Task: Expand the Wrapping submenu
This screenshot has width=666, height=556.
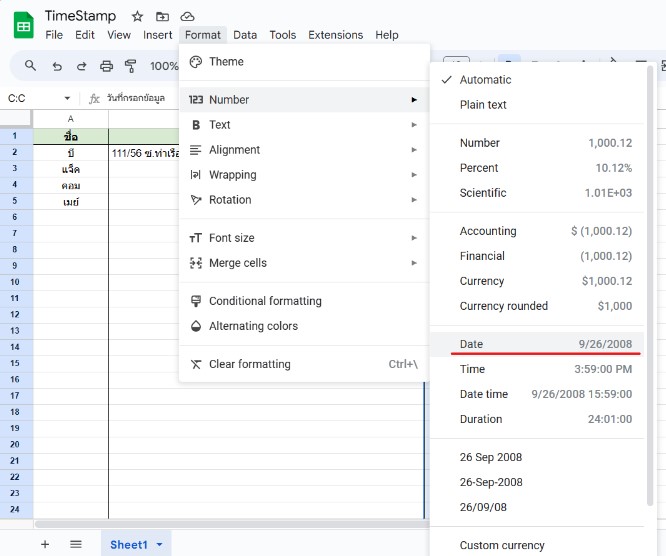Action: (x=305, y=175)
